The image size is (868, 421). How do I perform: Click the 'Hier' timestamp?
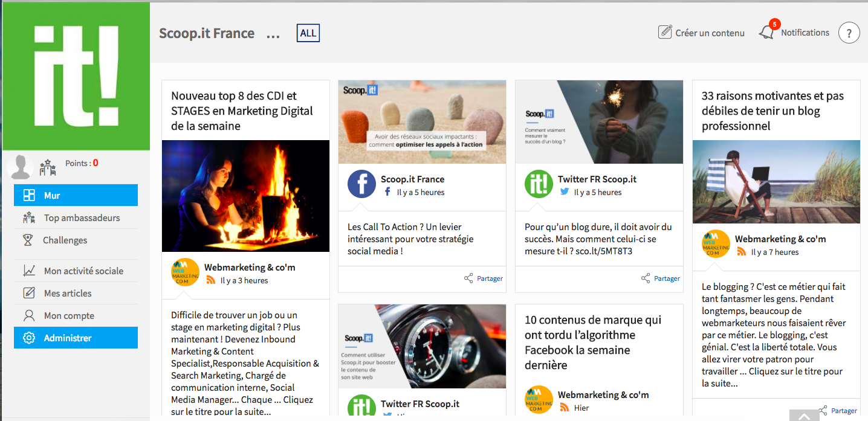(x=581, y=408)
